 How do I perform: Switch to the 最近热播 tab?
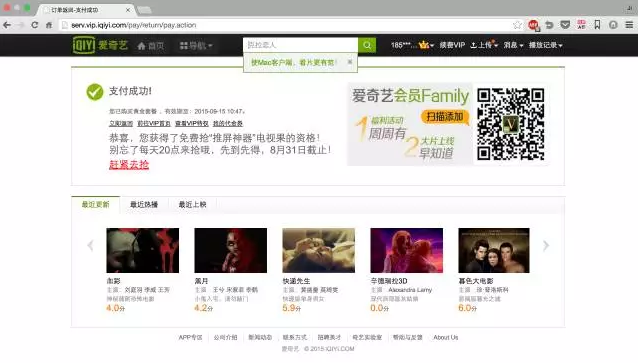point(144,204)
